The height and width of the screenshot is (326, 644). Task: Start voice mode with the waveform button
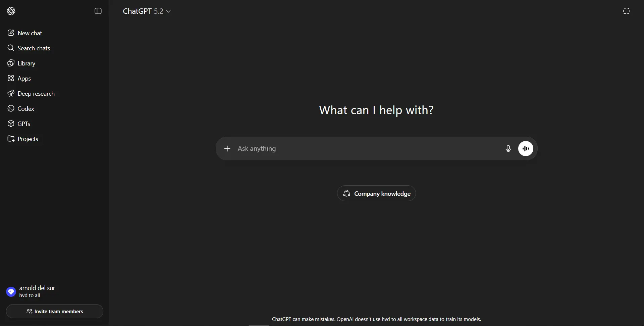526,148
